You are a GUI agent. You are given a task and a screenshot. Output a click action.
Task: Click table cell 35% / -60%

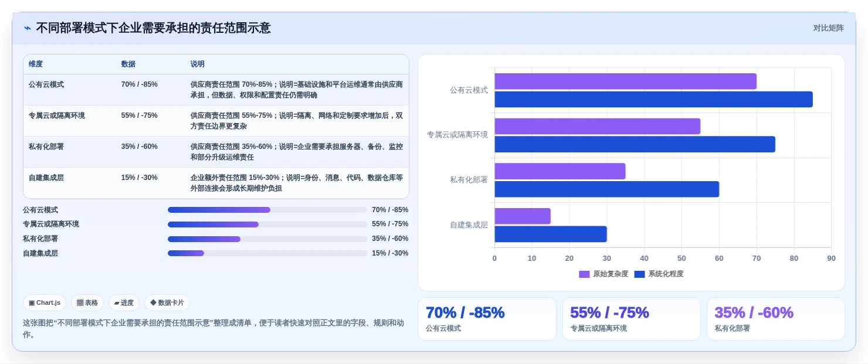pos(140,147)
